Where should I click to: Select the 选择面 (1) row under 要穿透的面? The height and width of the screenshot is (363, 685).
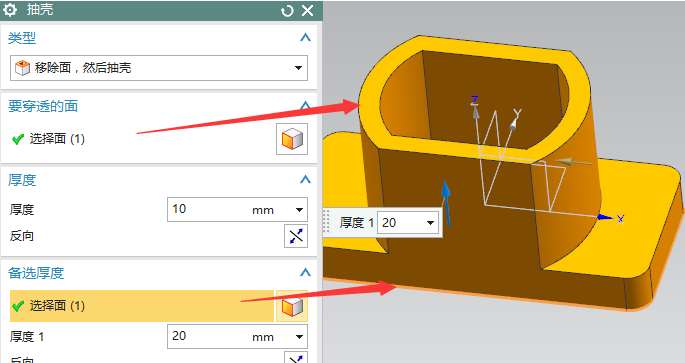click(x=142, y=139)
